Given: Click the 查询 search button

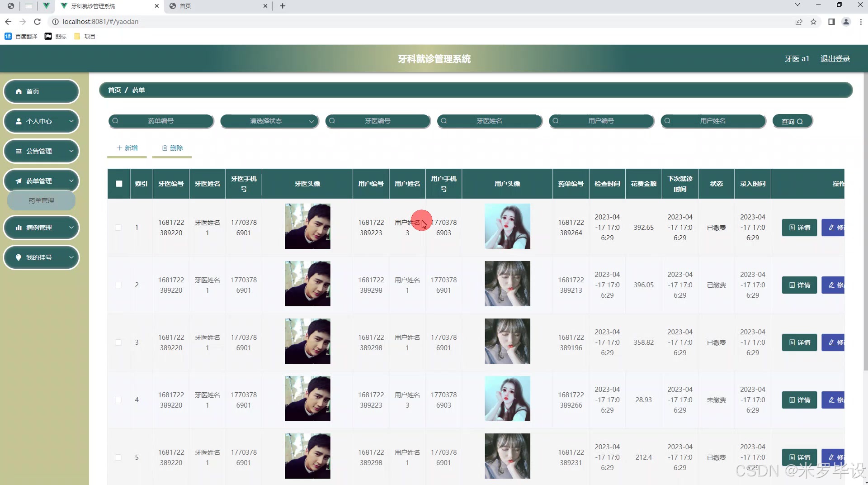Looking at the screenshot, I should click(x=793, y=121).
